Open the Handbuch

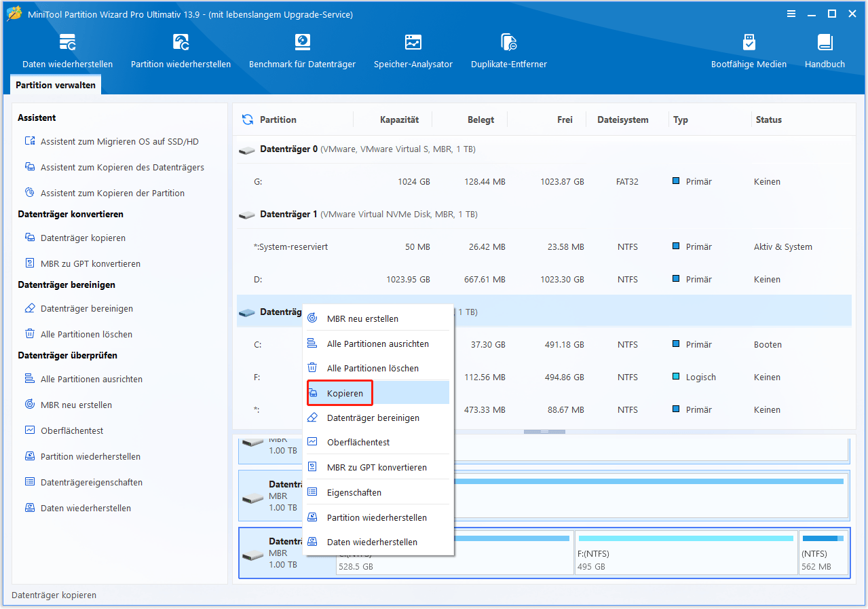825,51
